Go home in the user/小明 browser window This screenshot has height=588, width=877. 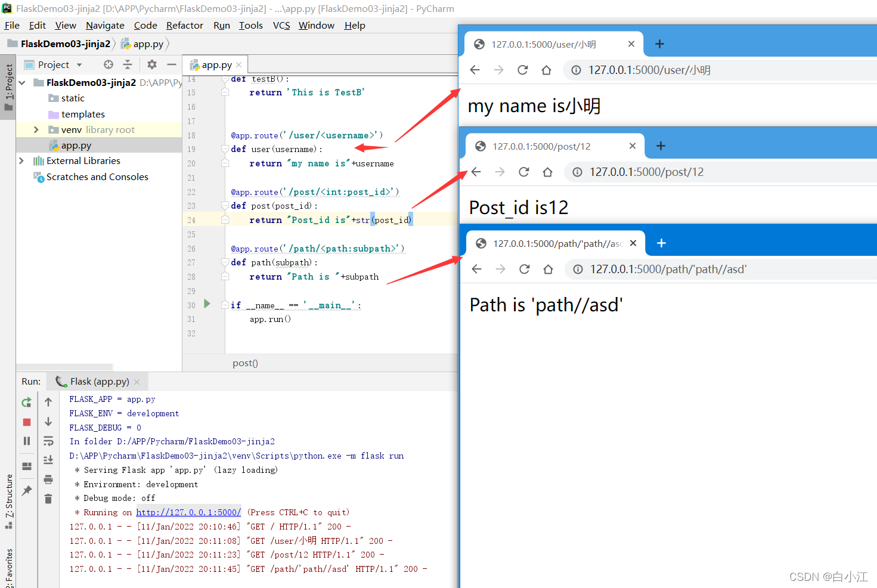[546, 70]
